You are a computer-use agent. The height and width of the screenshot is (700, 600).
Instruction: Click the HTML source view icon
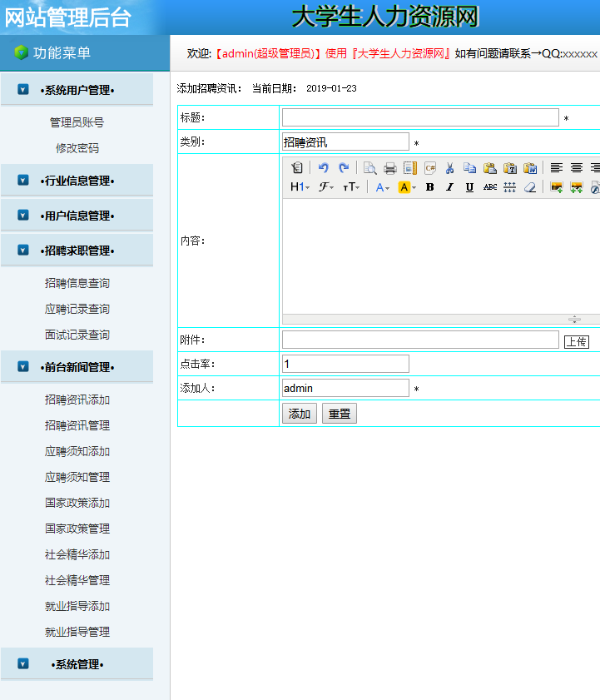point(297,168)
